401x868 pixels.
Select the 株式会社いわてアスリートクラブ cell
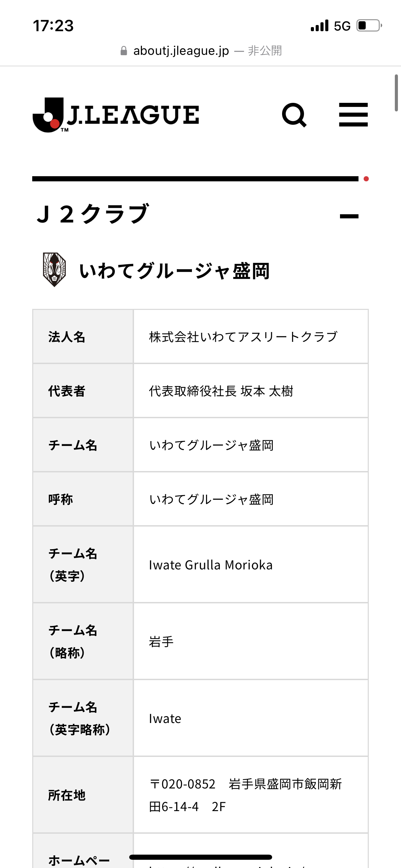click(x=251, y=337)
